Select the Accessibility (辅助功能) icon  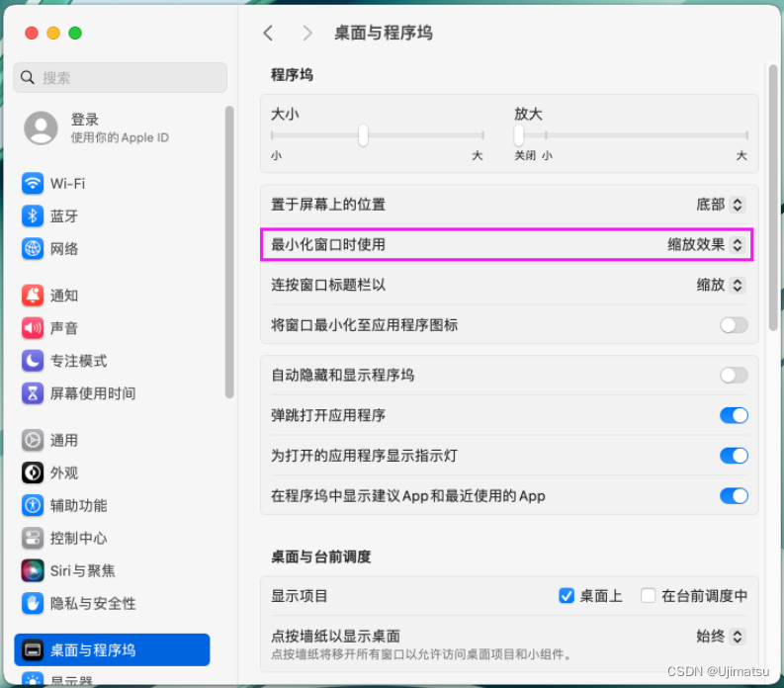pyautogui.click(x=33, y=505)
